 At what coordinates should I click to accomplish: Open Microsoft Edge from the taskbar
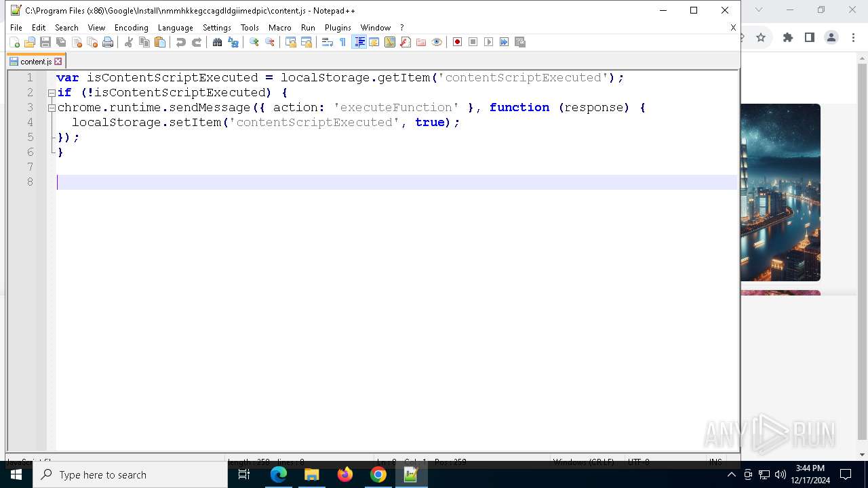click(279, 474)
